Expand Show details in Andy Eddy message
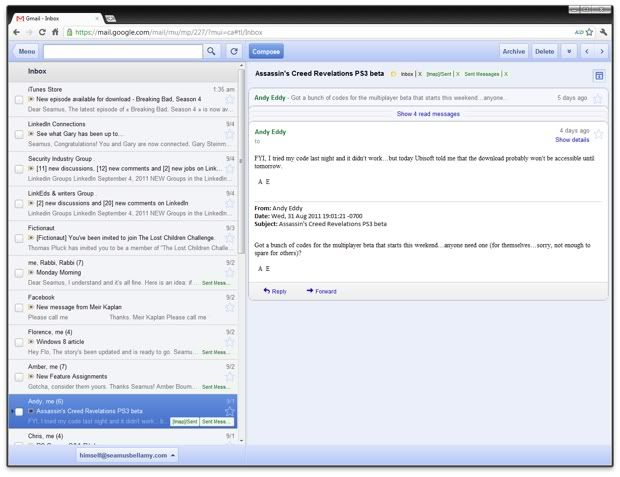This screenshot has width=620, height=477. point(572,140)
